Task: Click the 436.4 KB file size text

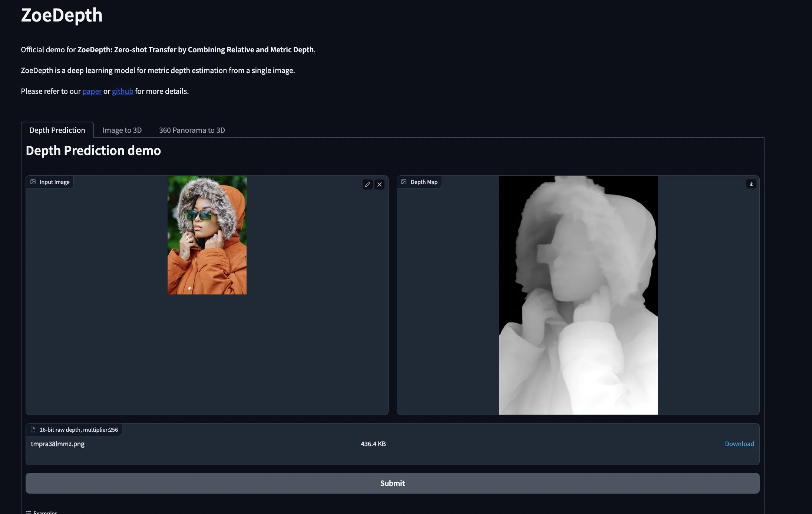Action: tap(373, 444)
